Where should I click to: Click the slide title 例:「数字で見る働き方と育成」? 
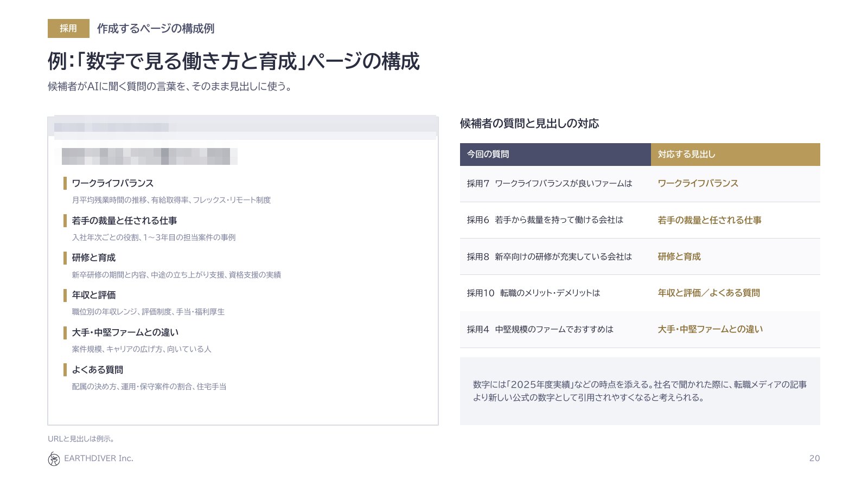[x=233, y=61]
